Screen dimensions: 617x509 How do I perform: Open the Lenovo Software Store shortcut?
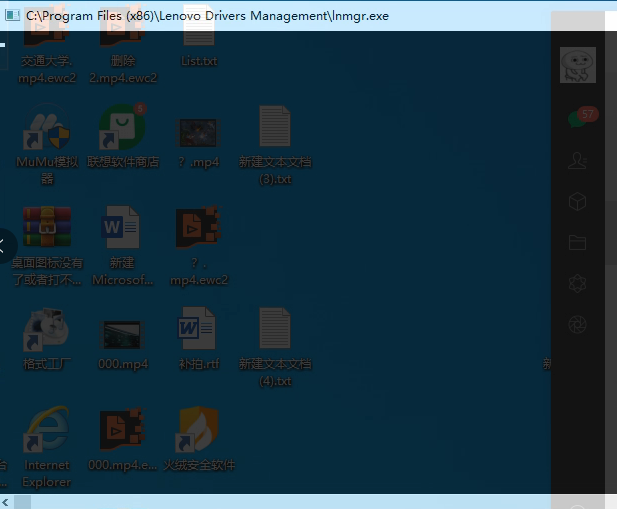tap(123, 133)
